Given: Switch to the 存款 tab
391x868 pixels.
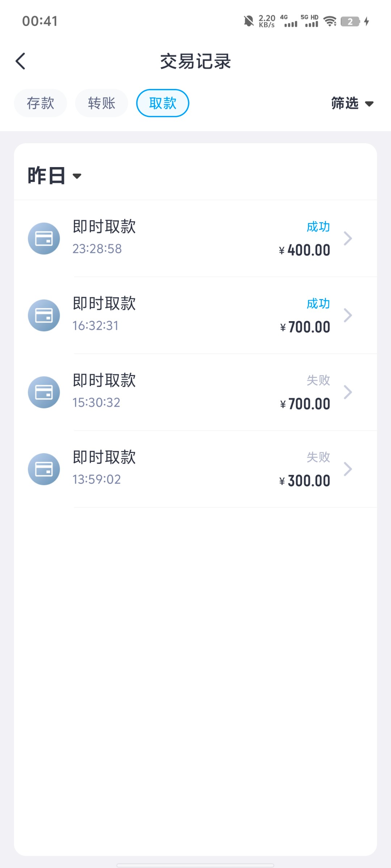Looking at the screenshot, I should tap(40, 103).
